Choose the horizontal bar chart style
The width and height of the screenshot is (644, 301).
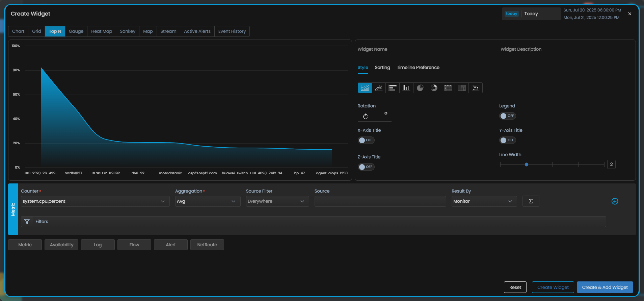tap(393, 88)
